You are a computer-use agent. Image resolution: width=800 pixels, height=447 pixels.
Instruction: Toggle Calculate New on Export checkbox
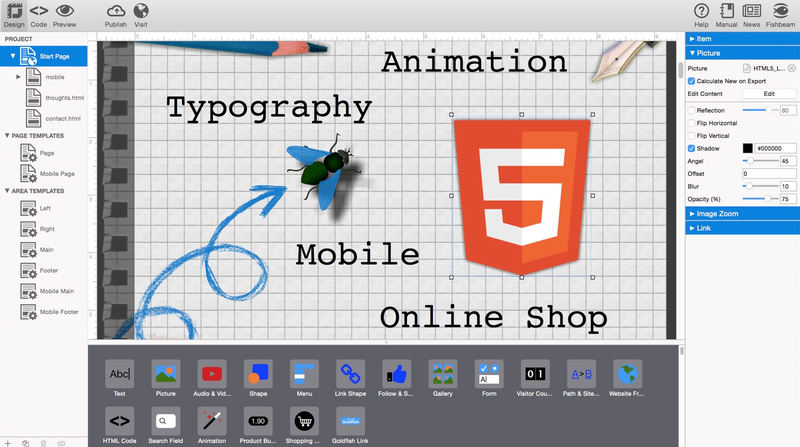[691, 81]
